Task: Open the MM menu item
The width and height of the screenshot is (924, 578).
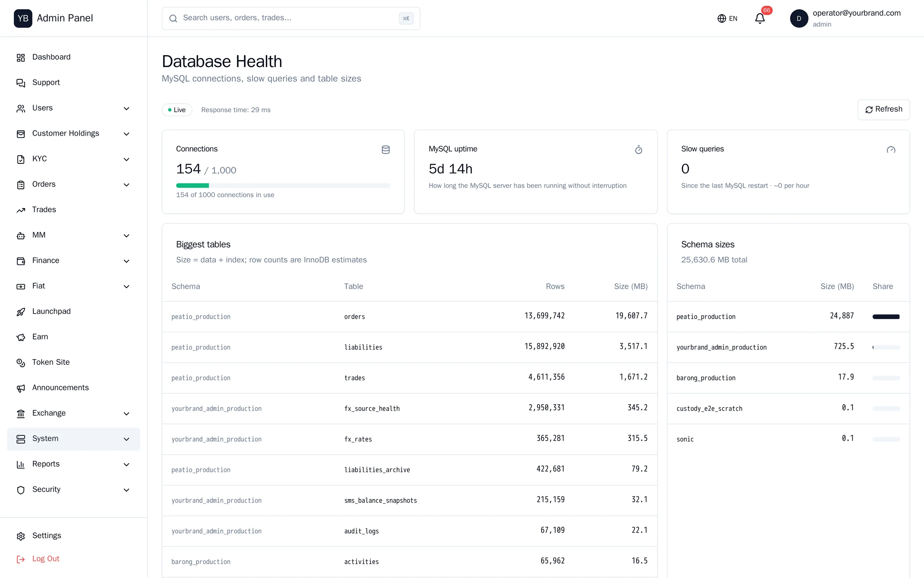Action: pyautogui.click(x=74, y=235)
